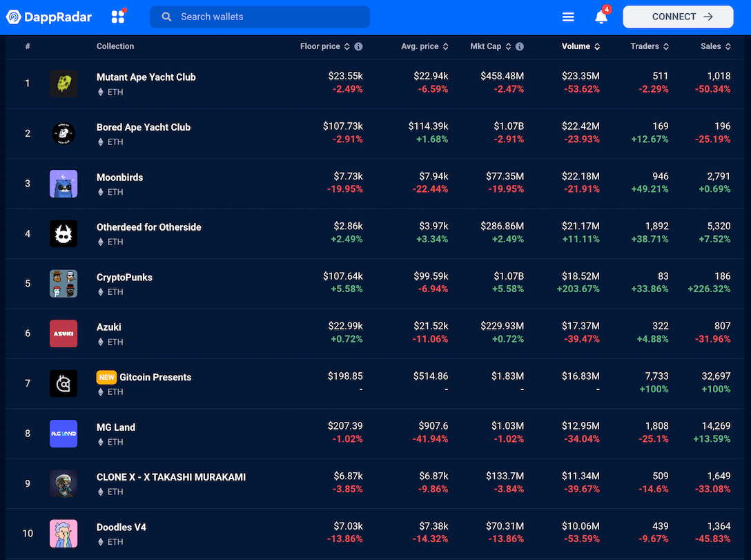
Task: Open the Doodles V4 collection image
Action: [x=64, y=533]
